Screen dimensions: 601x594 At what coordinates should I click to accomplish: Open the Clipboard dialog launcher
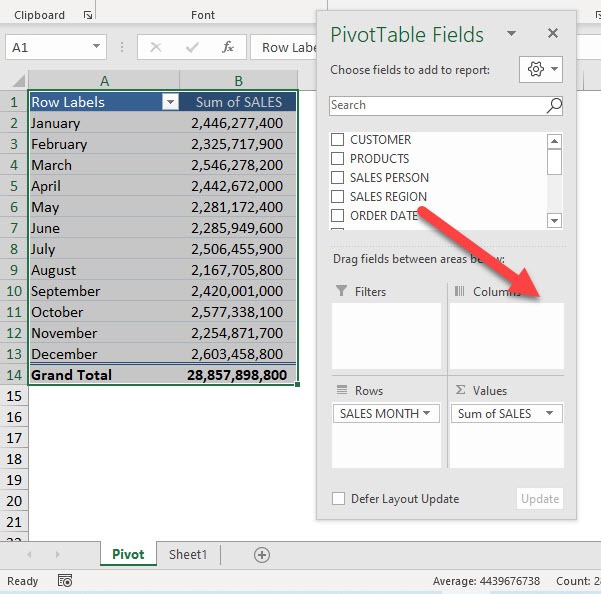coord(88,15)
